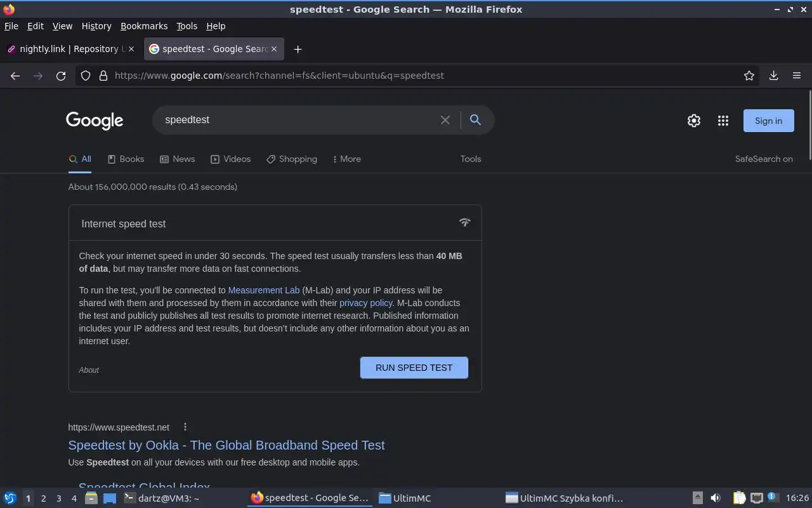Open the Firefox downloads panel
Viewport: 812px width, 508px height.
(x=773, y=76)
